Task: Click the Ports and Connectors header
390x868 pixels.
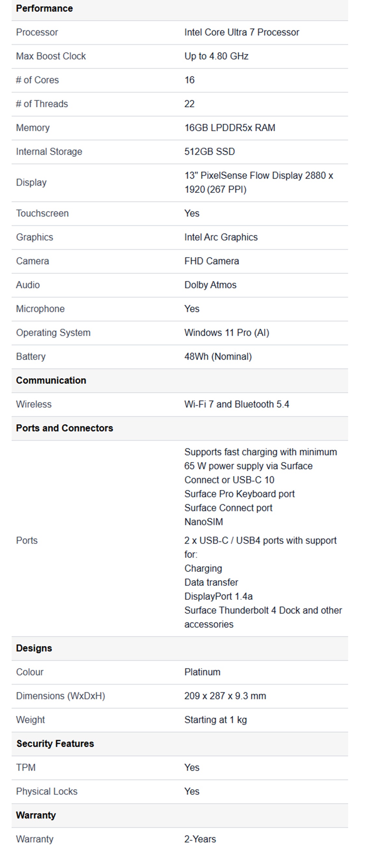Action: (x=64, y=428)
